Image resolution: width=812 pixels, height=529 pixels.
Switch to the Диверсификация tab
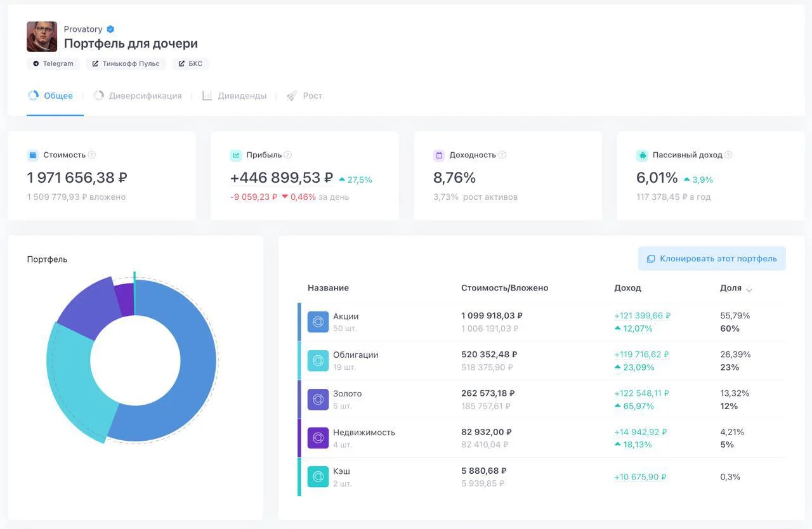click(138, 96)
